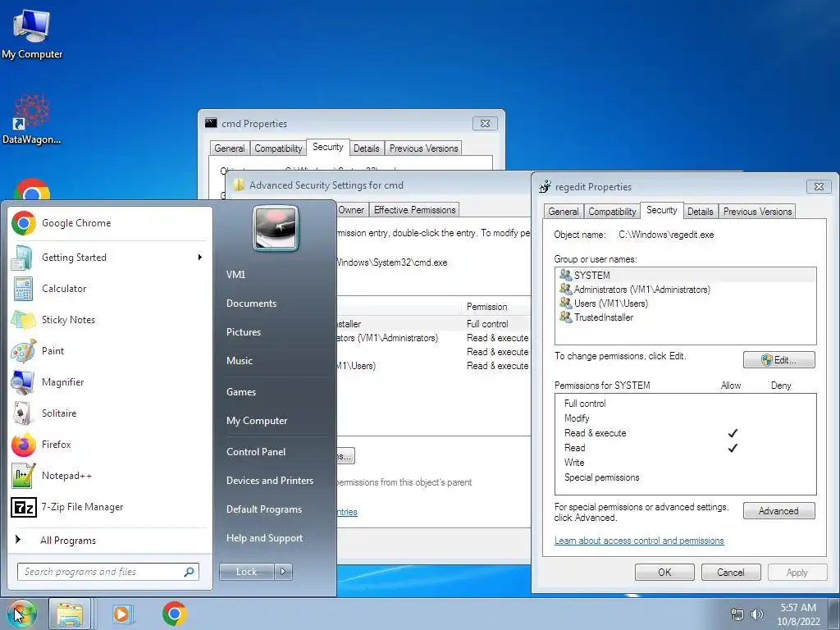This screenshot has width=840, height=630.
Task: Open Details tab in regedit Properties
Action: 701,212
